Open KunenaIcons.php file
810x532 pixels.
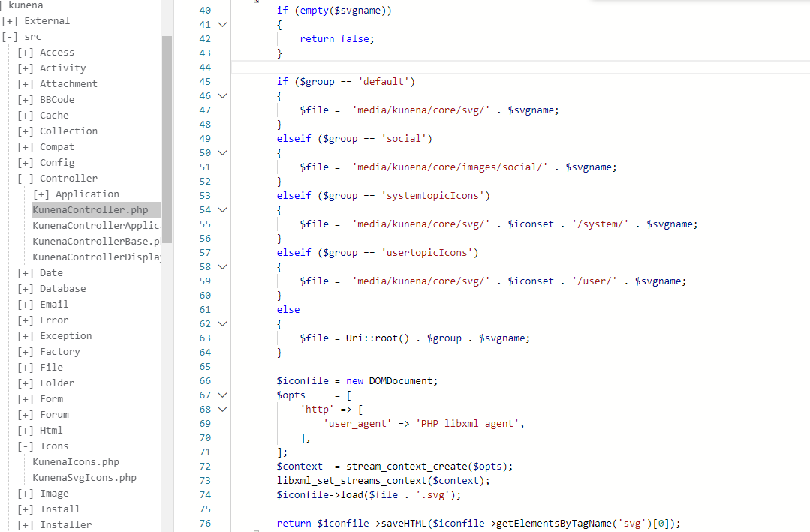pyautogui.click(x=76, y=462)
